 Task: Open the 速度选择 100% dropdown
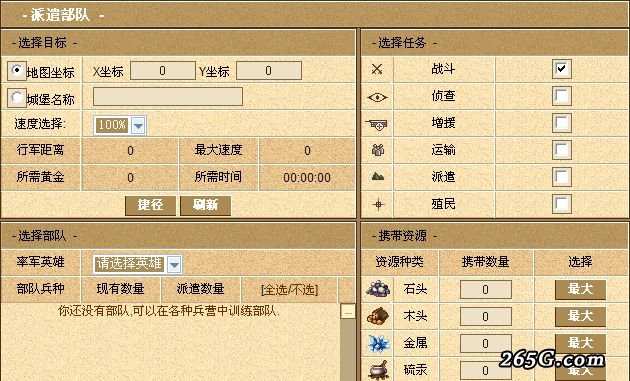120,125
